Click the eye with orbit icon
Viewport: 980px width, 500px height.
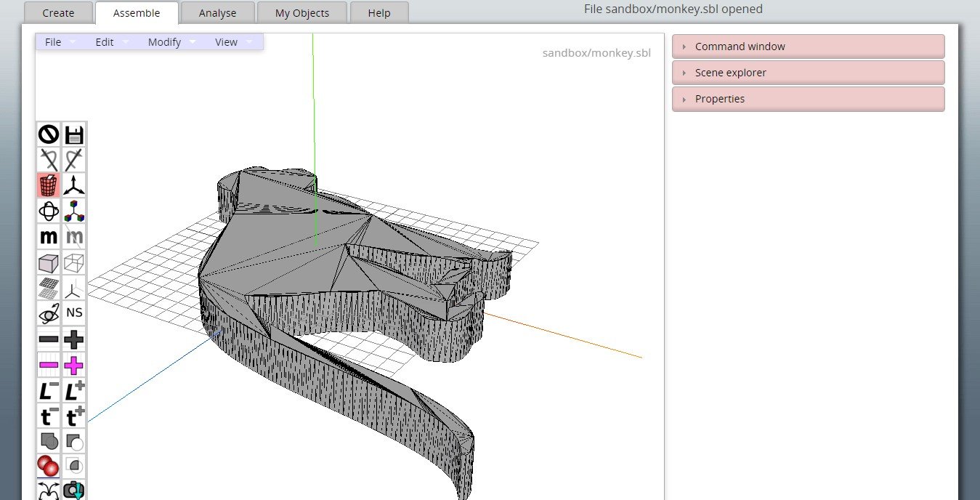tap(49, 313)
